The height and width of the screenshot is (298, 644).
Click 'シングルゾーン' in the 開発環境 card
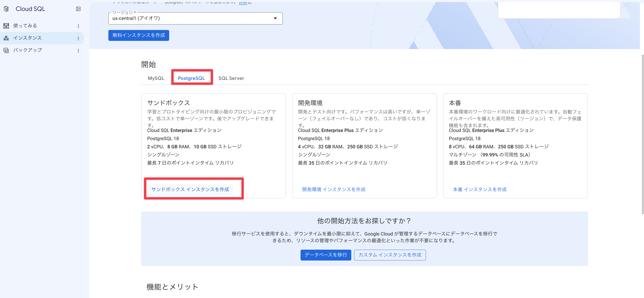tap(314, 155)
